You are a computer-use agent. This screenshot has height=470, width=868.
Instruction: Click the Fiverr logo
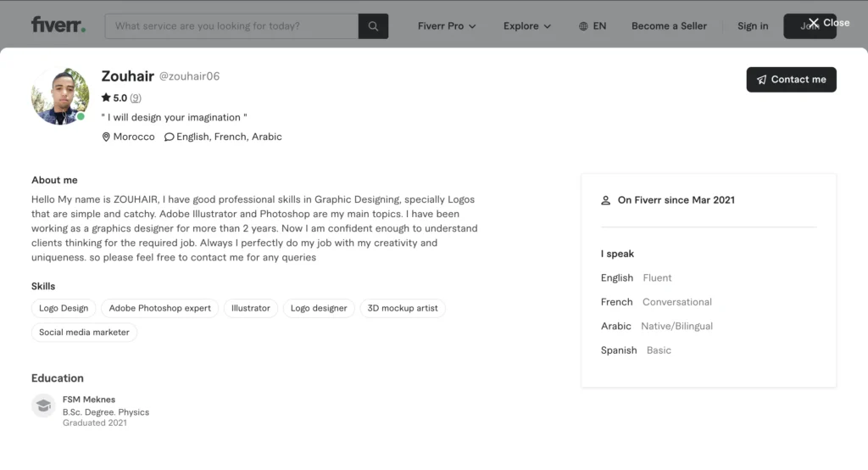click(58, 25)
